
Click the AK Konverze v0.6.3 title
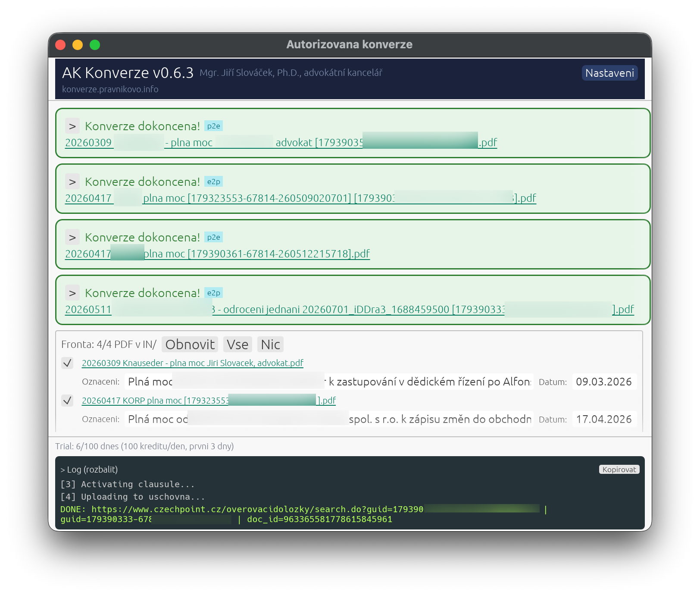pyautogui.click(x=128, y=73)
